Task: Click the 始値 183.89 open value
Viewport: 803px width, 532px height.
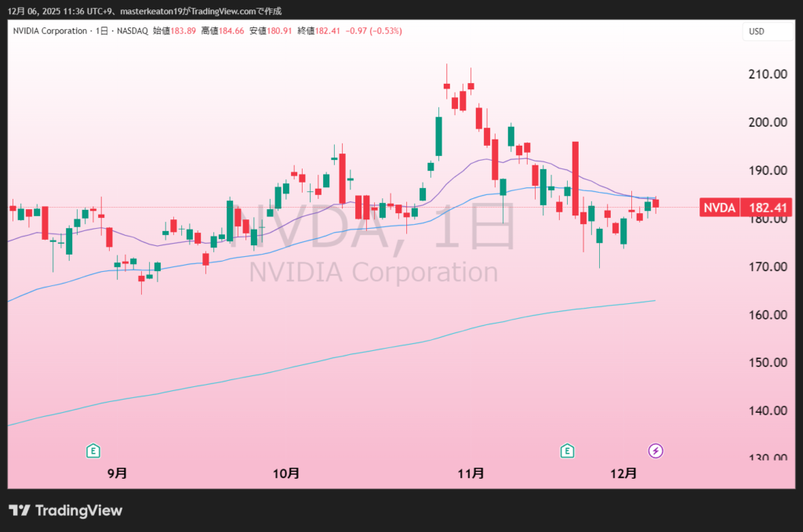Action: pyautogui.click(x=174, y=31)
